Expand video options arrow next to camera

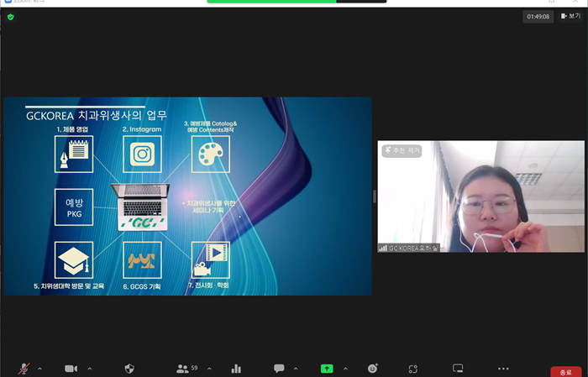click(90, 369)
